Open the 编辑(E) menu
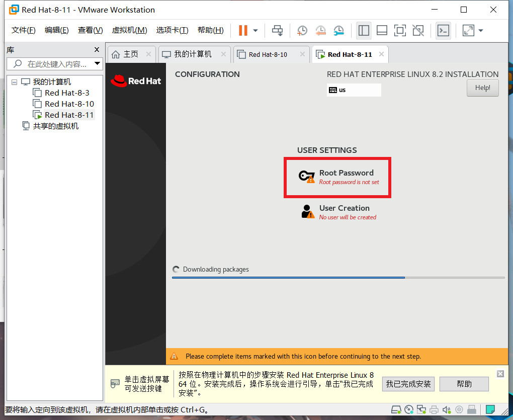513x420 pixels. coord(57,30)
